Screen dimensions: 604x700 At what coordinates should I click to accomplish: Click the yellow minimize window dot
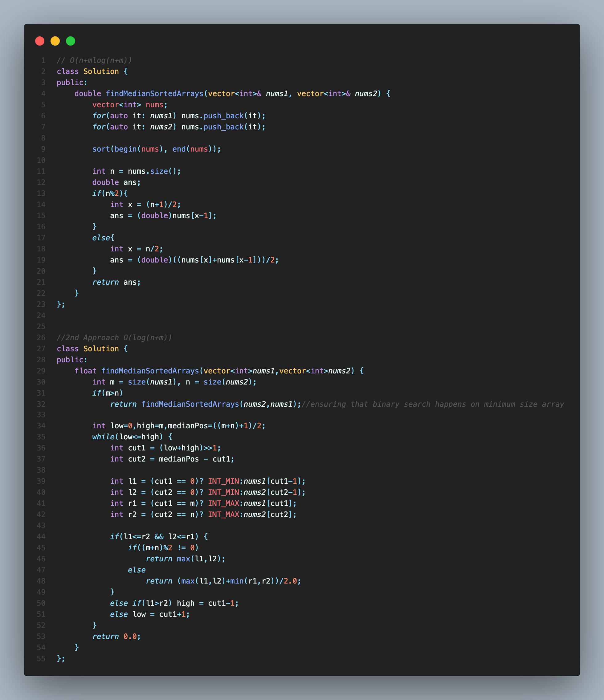(55, 41)
